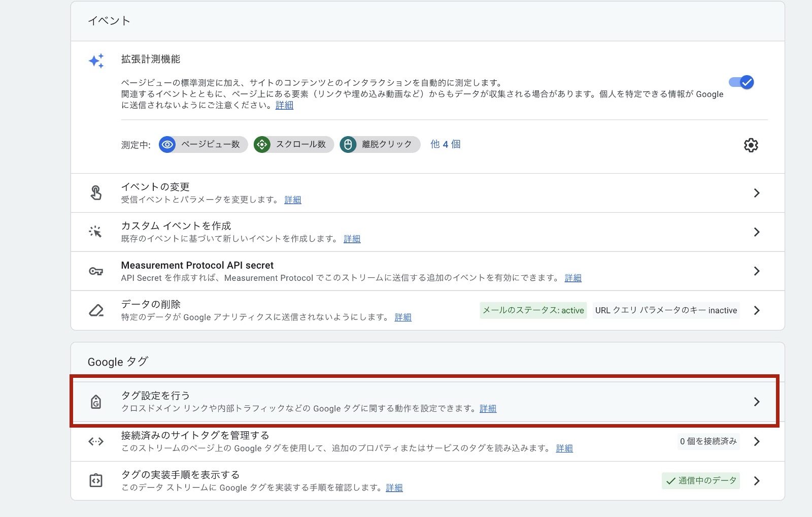
Task: Click the 通信中のデータ status badge
Action: pos(701,480)
